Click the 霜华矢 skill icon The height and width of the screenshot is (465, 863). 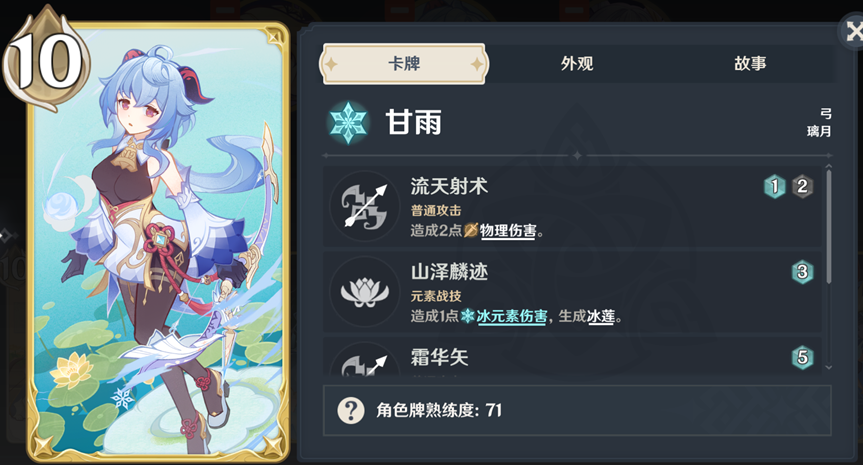tap(365, 360)
